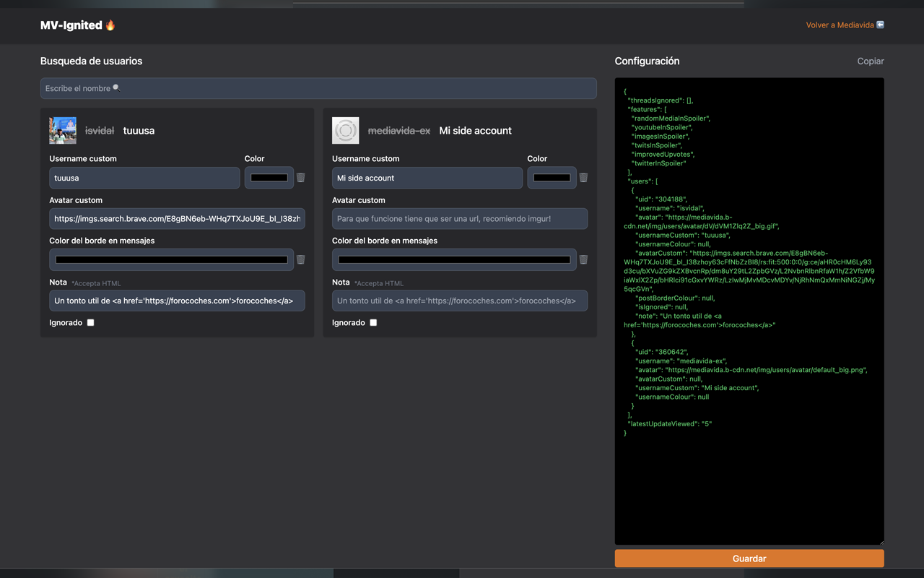The image size is (924, 578).
Task: Click the isvidal user avatar image
Action: [63, 131]
